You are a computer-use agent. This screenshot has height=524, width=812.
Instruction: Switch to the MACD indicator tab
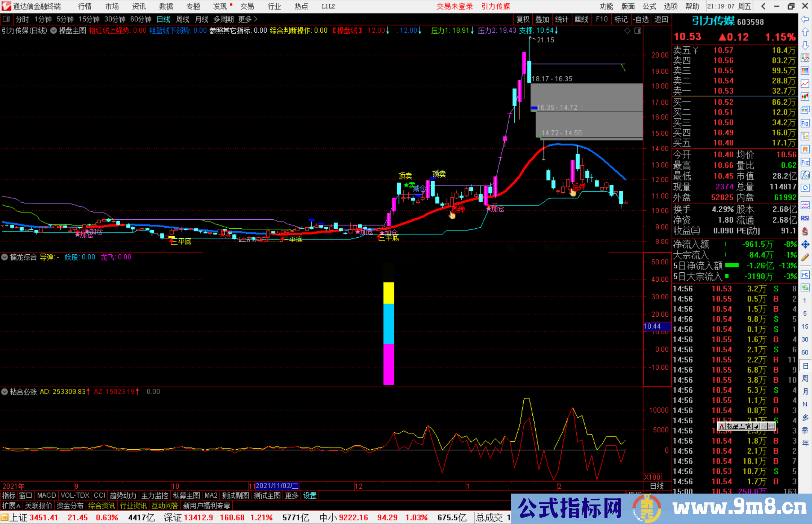pos(47,496)
